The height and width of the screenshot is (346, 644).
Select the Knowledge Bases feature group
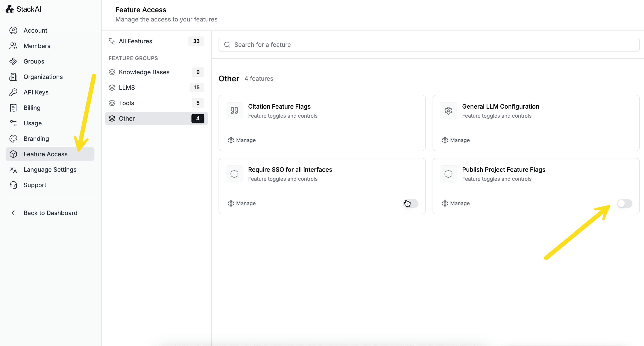tap(156, 72)
